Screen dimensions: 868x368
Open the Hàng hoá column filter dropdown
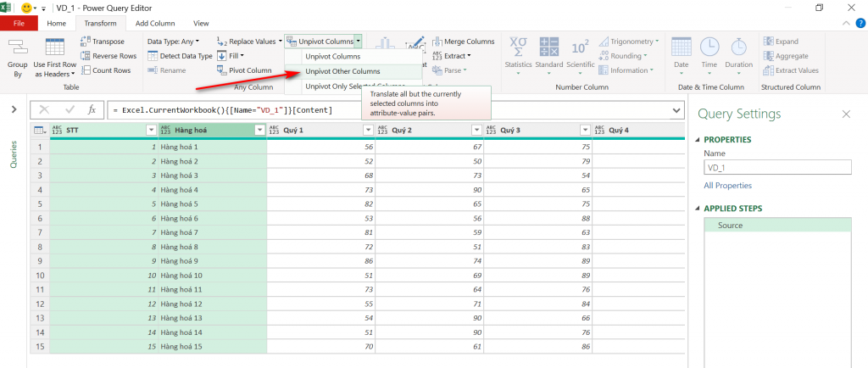[259, 130]
